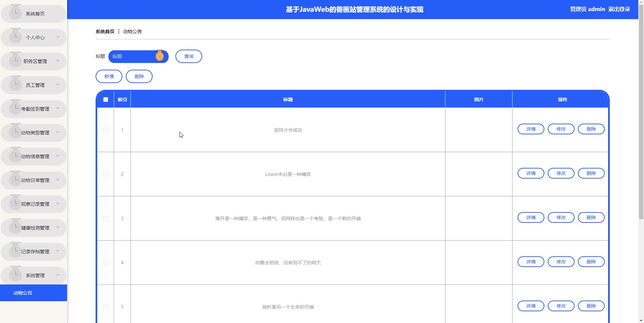Expand the 考勤签到管理 chevron

tap(58, 108)
